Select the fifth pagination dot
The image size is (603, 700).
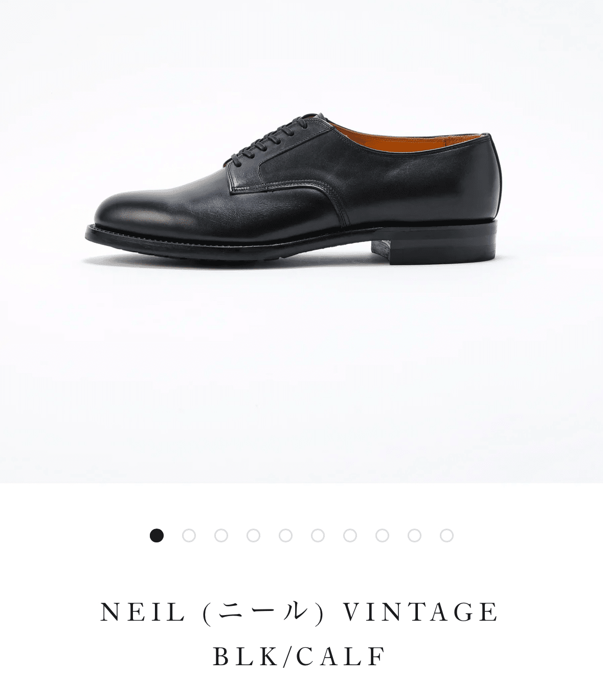tap(285, 536)
